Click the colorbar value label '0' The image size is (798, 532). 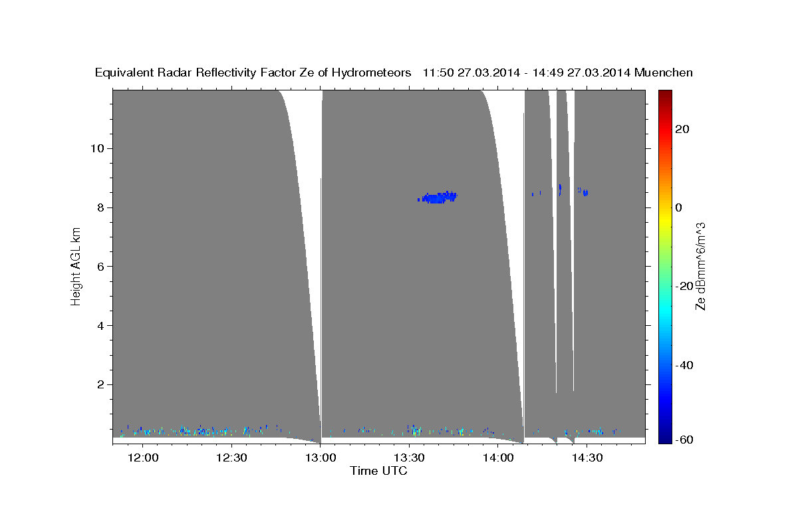pyautogui.click(x=678, y=207)
